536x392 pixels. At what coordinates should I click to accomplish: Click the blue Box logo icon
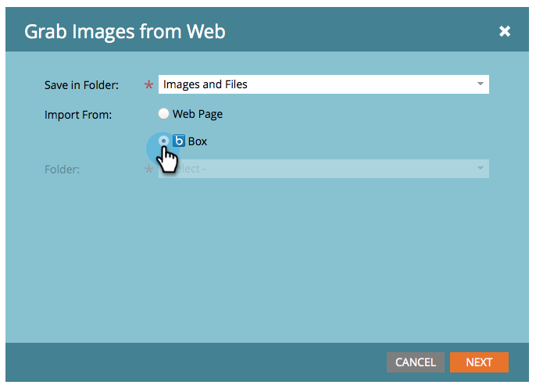tap(179, 141)
